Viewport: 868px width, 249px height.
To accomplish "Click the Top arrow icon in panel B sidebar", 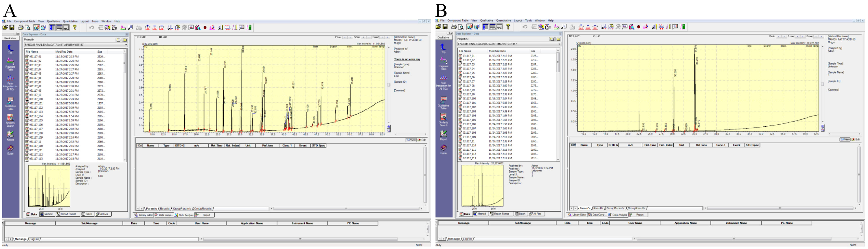I will point(444,48).
